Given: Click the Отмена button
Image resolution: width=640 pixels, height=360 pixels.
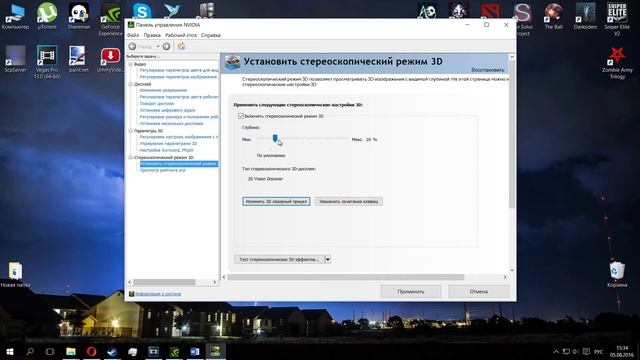Looking at the screenshot, I should 478,291.
